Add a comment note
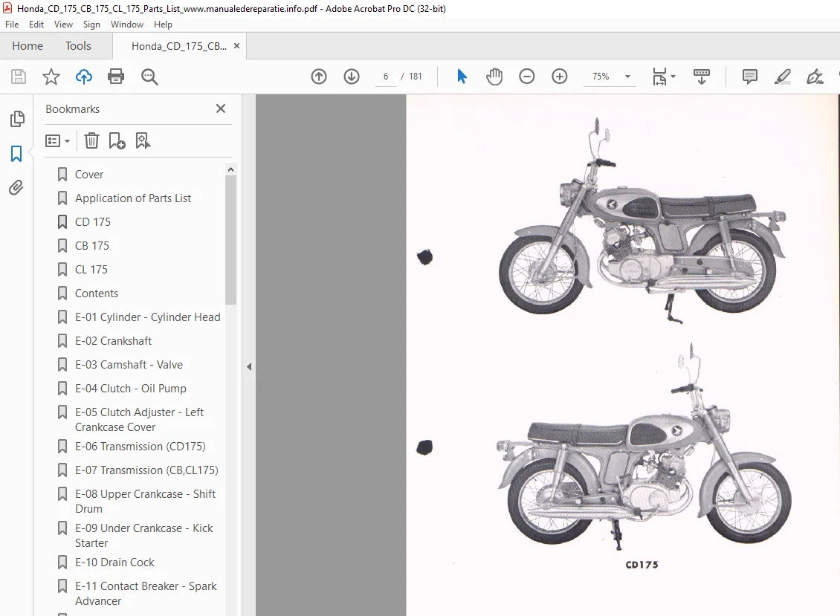This screenshot has width=840, height=616. (x=749, y=77)
